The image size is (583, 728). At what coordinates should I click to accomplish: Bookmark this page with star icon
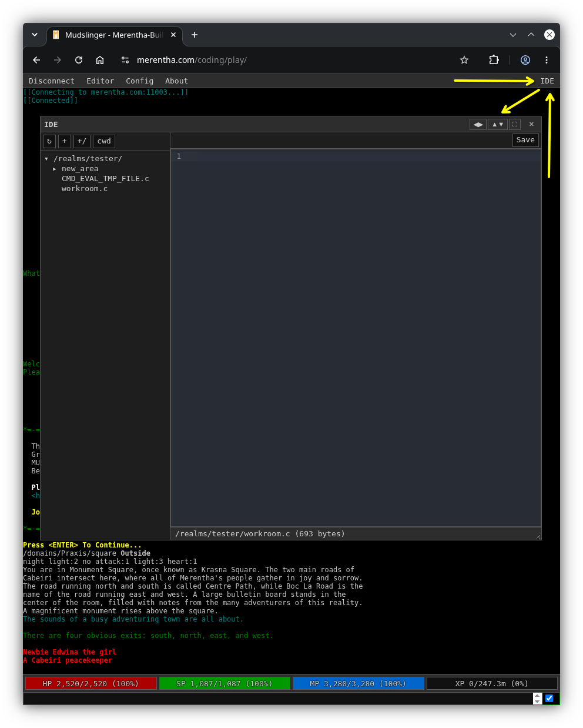coord(464,60)
